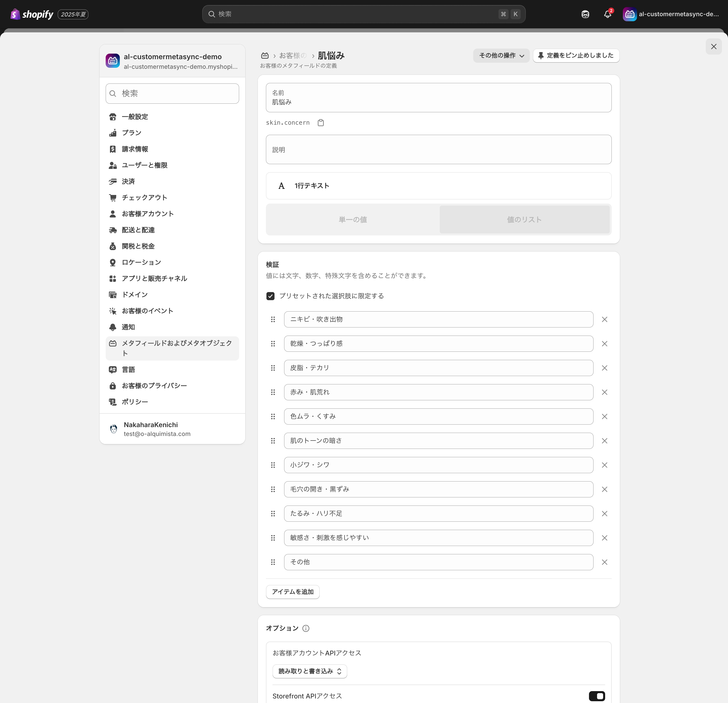Open 通知 settings
Image resolution: width=728 pixels, height=703 pixels.
tap(172, 327)
